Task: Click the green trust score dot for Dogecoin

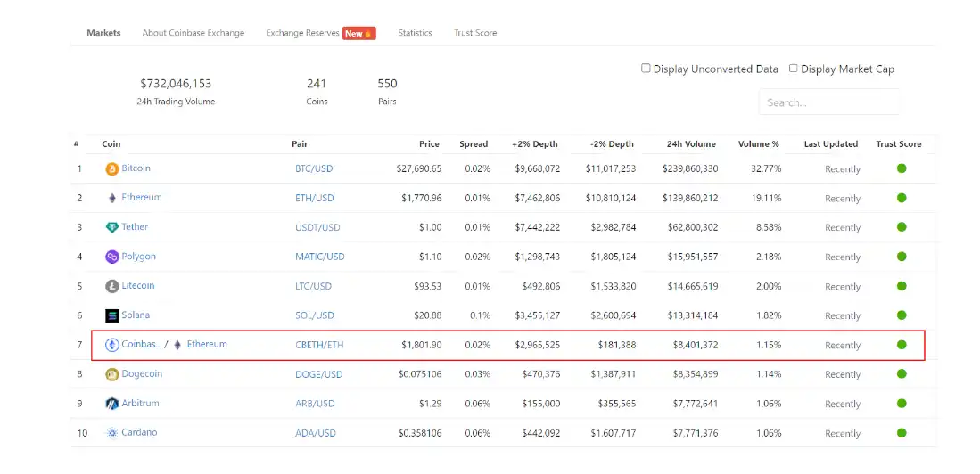Action: [902, 373]
